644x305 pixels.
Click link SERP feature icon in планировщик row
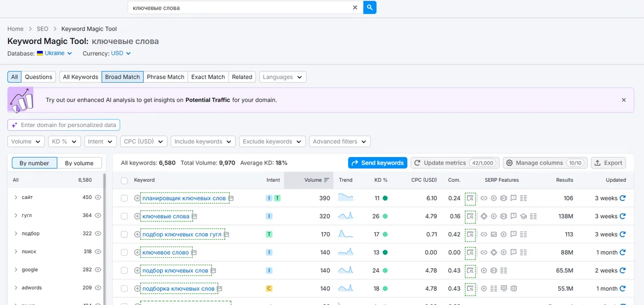(x=484, y=198)
